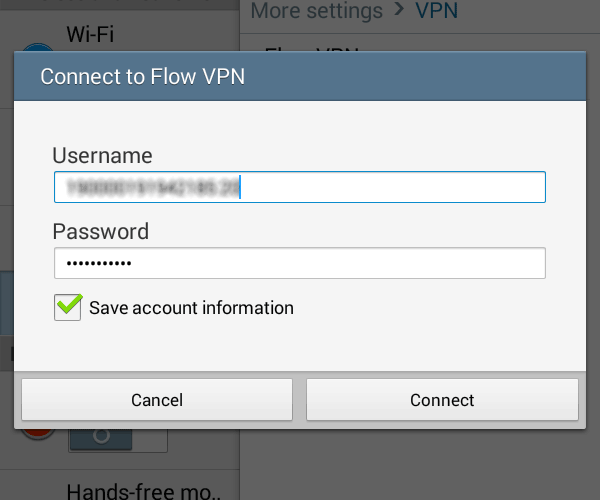Open the Hands-free mode item
The height and width of the screenshot is (500, 600).
[x=143, y=491]
